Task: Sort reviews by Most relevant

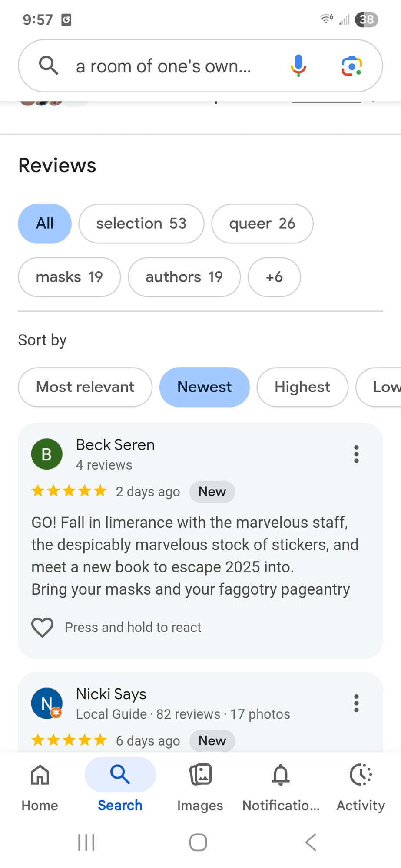Action: pos(85,387)
